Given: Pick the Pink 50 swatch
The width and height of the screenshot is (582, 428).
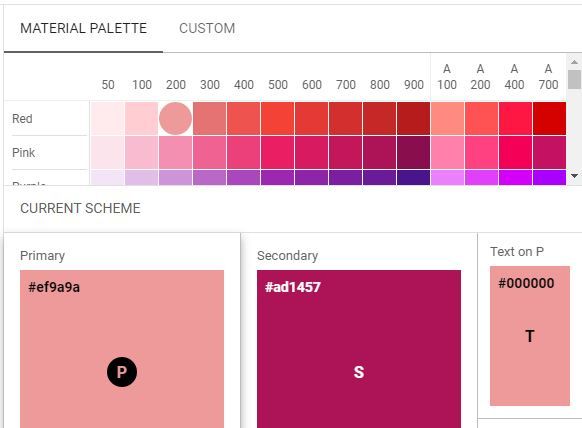Looking at the screenshot, I should pyautogui.click(x=108, y=152).
